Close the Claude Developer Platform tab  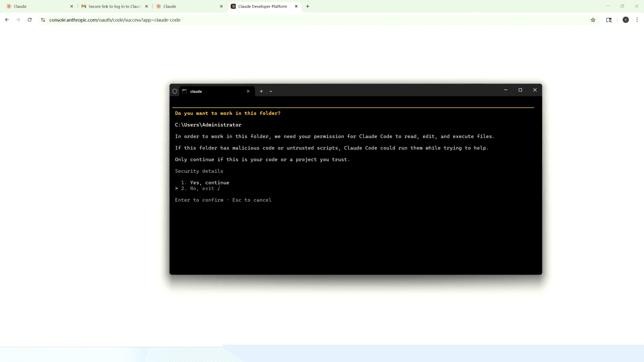pyautogui.click(x=296, y=7)
